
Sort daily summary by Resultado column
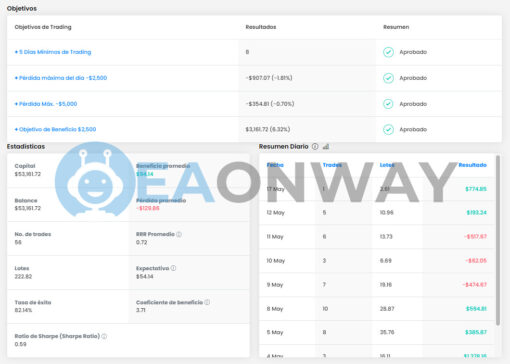click(x=472, y=165)
